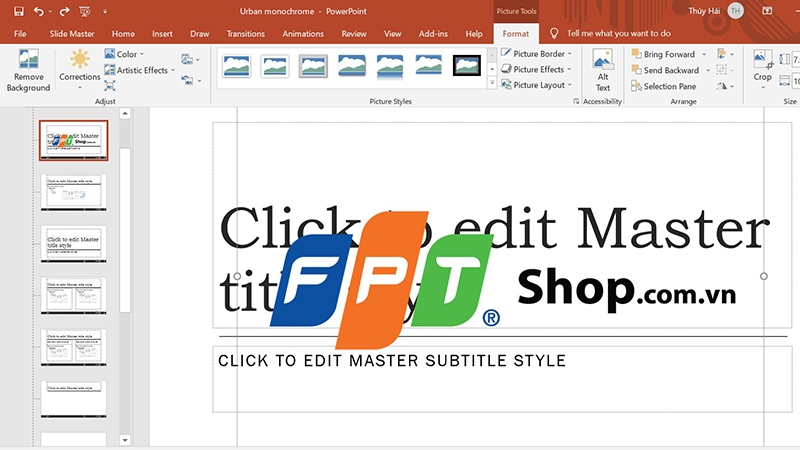Click the Thúy Hải account avatar
The image size is (800, 450).
(x=735, y=11)
